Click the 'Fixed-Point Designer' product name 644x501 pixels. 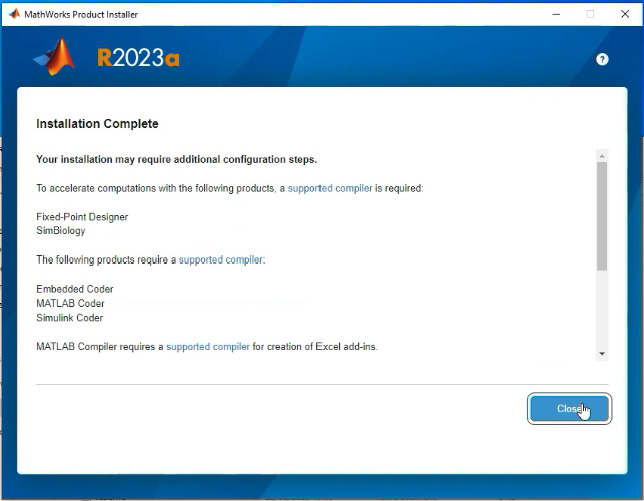(x=82, y=217)
